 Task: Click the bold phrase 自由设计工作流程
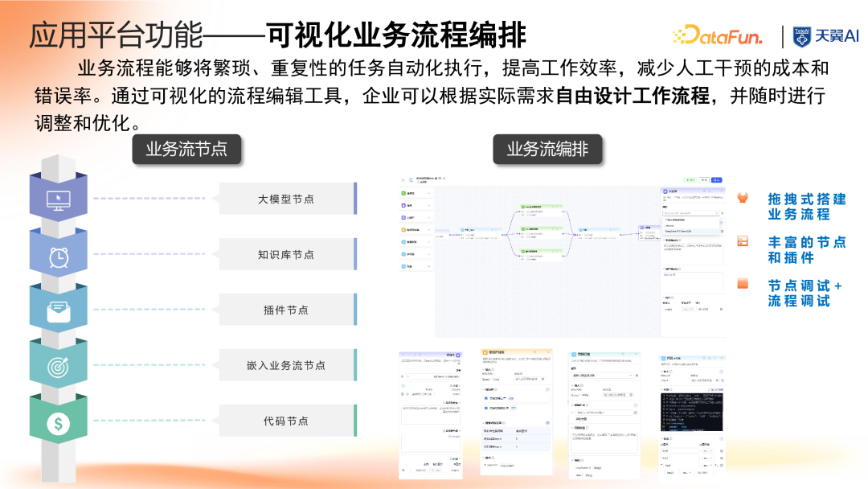click(633, 95)
